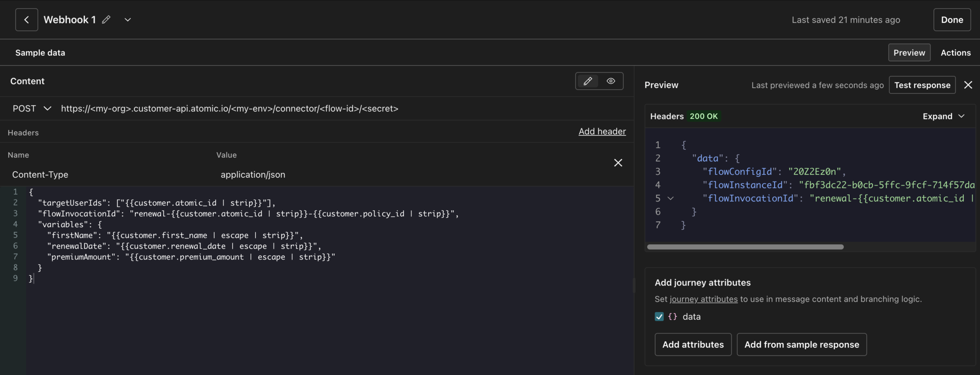Uncheck the data attribute checkbox
This screenshot has height=375, width=980.
click(x=659, y=317)
